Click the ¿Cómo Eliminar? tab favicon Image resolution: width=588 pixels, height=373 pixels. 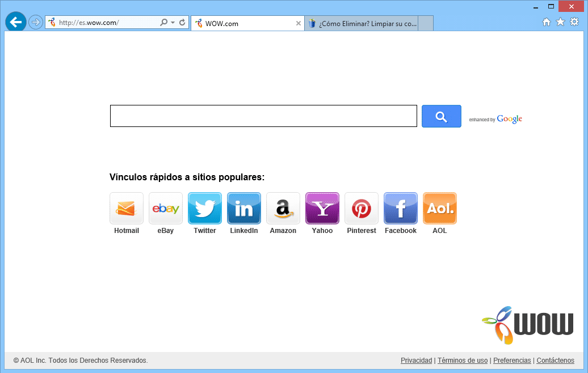tap(312, 23)
